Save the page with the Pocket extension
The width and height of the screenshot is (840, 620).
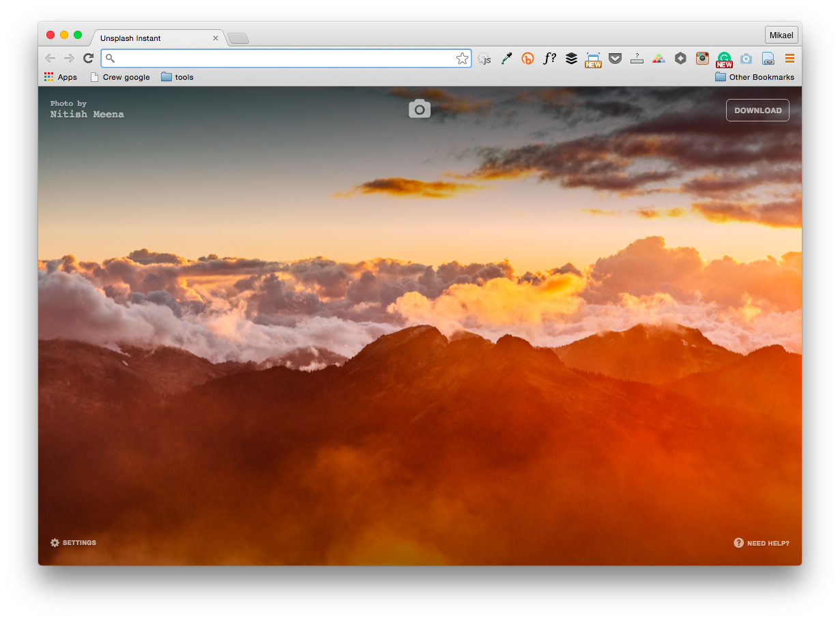615,59
